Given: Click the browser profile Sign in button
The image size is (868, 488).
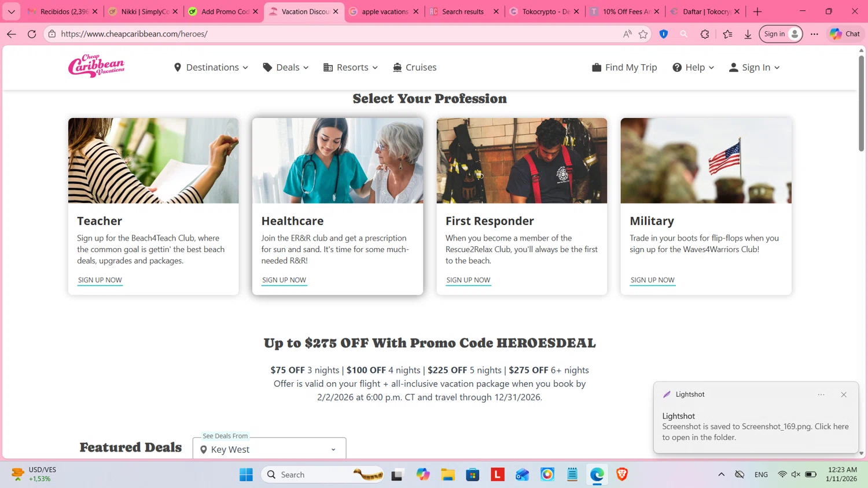Looking at the screenshot, I should (x=781, y=34).
